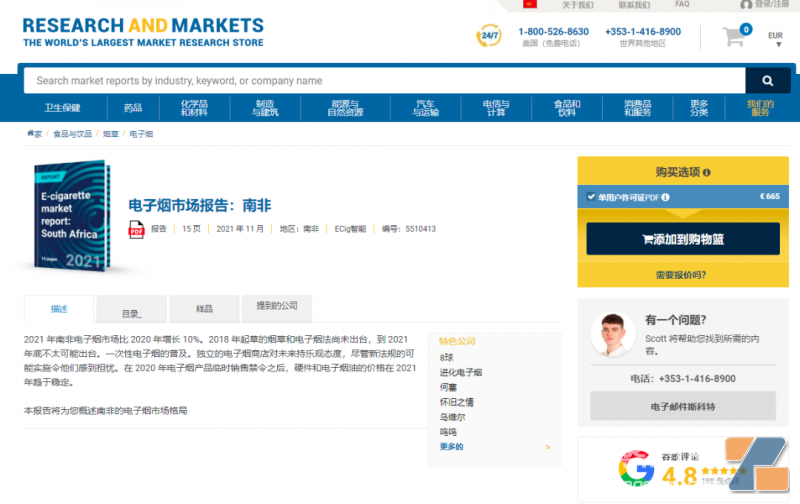Screen dimensions: 800x504
Task: Click the 乌维尔 featured company
Action: (x=453, y=417)
